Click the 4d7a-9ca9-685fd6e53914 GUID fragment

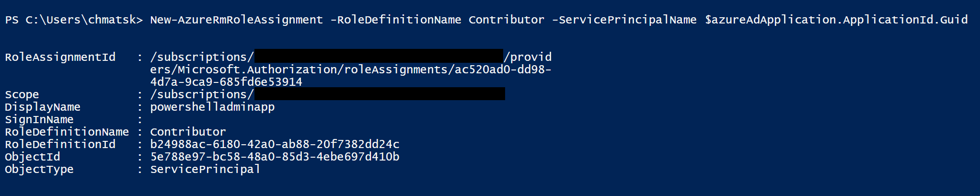[x=226, y=82]
